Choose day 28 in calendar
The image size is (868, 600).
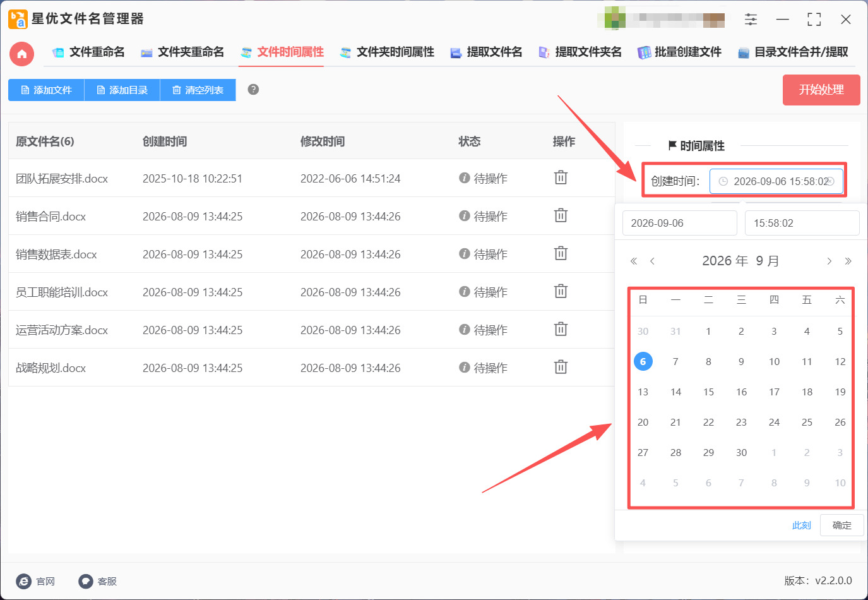675,452
